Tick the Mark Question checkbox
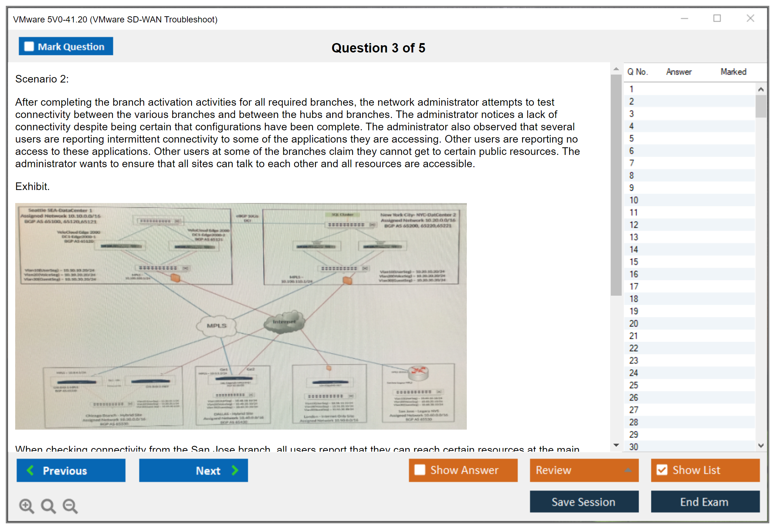The image size is (778, 532). coord(29,47)
